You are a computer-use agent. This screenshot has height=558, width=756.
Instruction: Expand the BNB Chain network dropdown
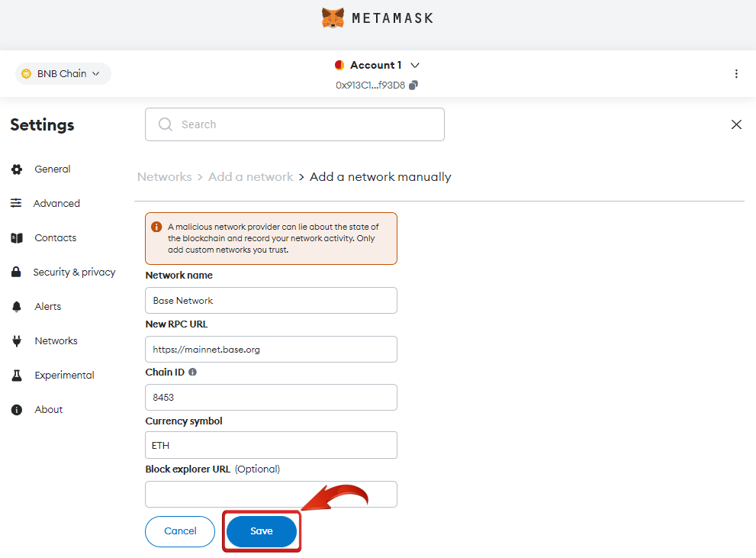point(63,74)
